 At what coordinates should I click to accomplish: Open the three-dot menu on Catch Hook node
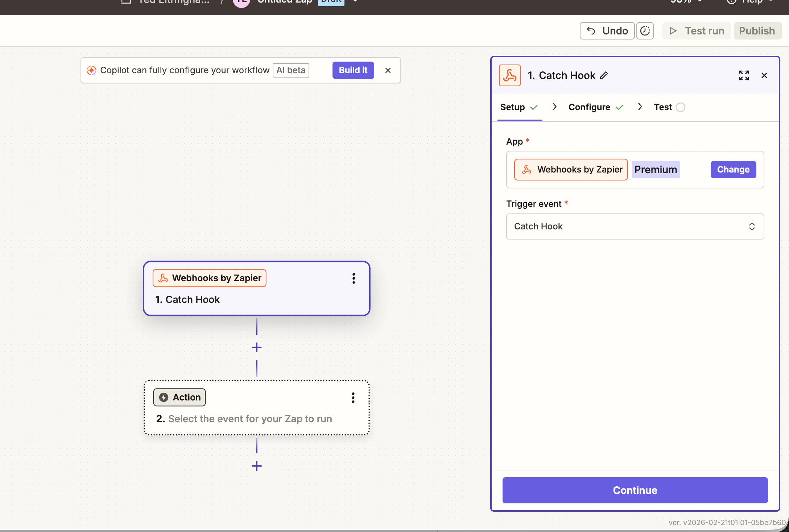click(x=354, y=278)
